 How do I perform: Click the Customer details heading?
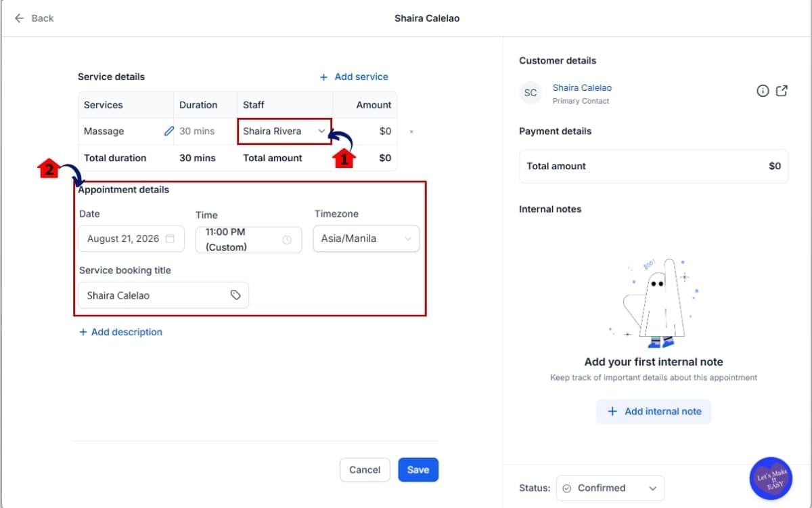coord(558,61)
